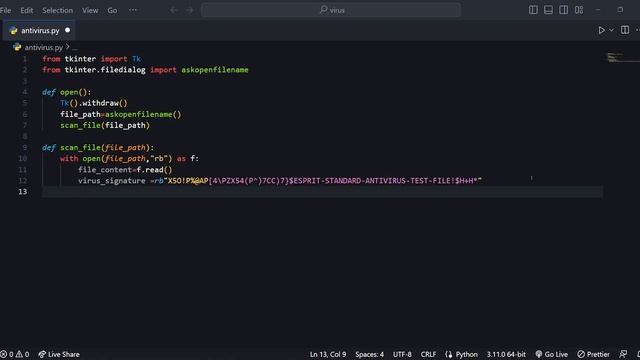Toggle the bottom panel layout icon
640x360 pixels.
[x=548, y=10]
